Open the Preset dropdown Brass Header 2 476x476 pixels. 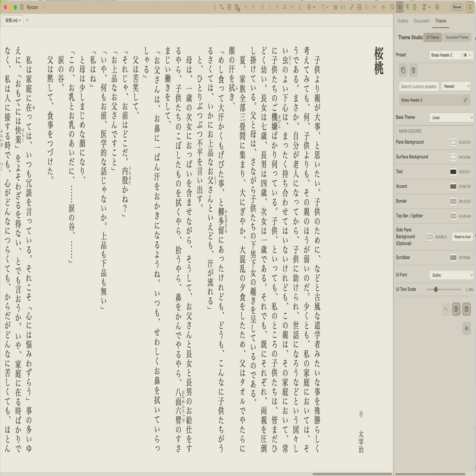coord(451,55)
